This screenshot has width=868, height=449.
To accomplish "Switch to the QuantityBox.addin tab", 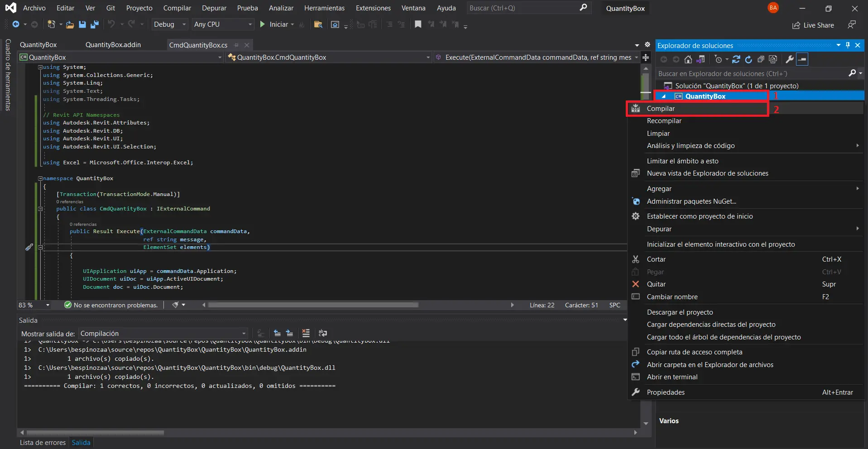I will (x=113, y=45).
